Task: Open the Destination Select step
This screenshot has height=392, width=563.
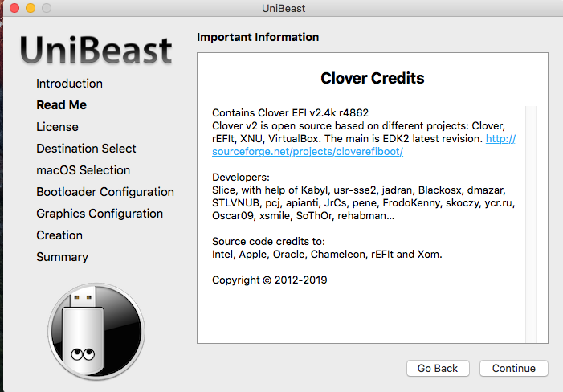Action: (x=86, y=149)
